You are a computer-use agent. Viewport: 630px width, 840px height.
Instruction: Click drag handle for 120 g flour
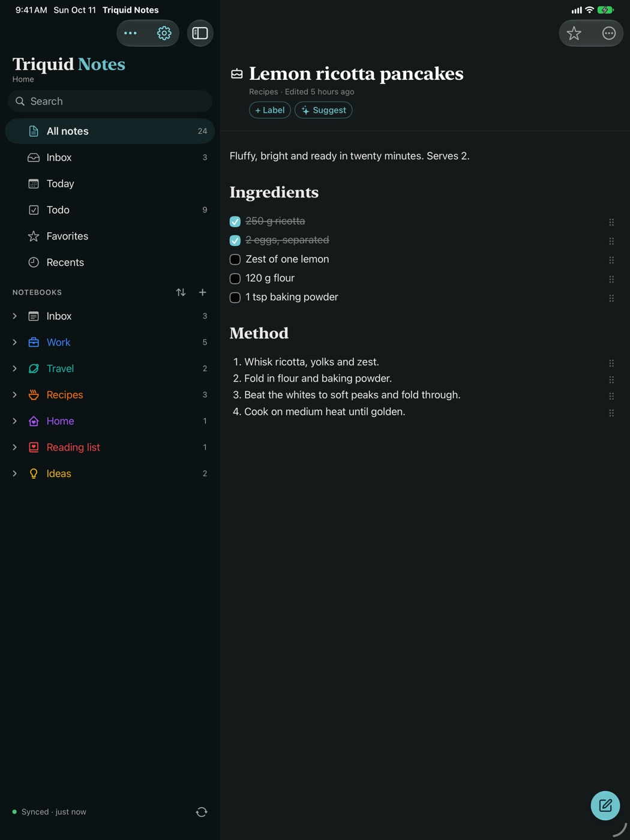[x=611, y=279]
